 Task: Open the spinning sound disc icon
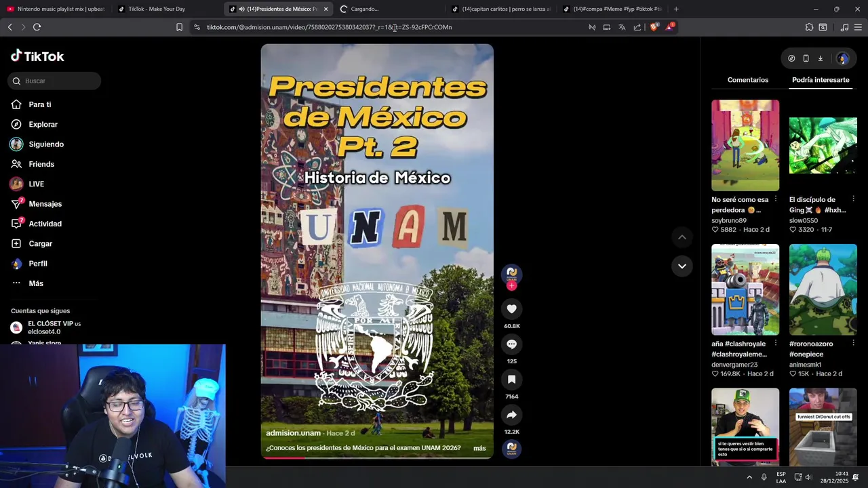[x=511, y=448]
